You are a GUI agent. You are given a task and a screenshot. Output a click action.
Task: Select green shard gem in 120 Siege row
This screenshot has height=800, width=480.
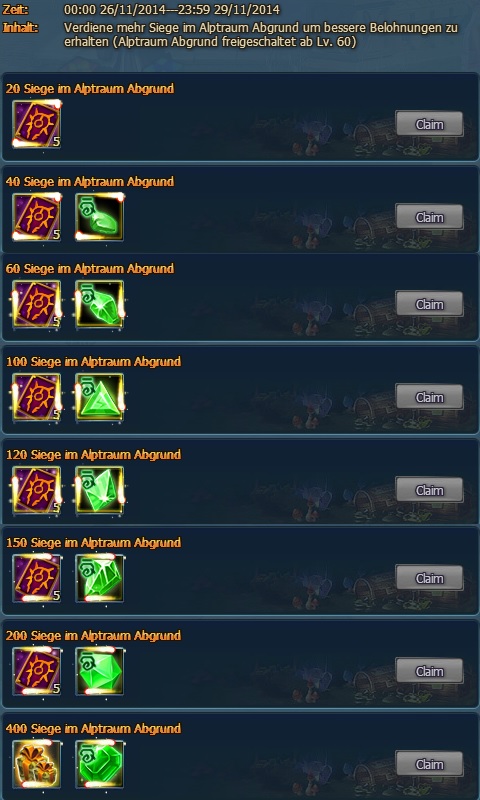99,490
